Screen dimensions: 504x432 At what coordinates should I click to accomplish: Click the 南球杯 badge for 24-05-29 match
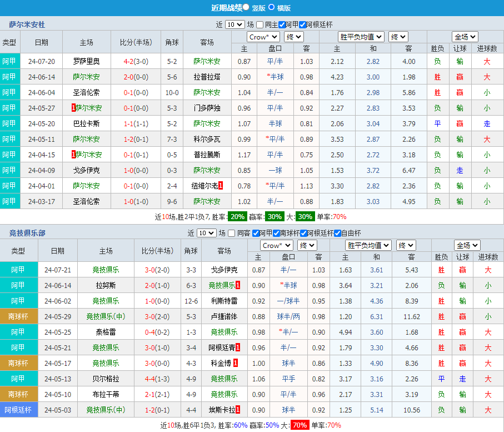(x=18, y=316)
